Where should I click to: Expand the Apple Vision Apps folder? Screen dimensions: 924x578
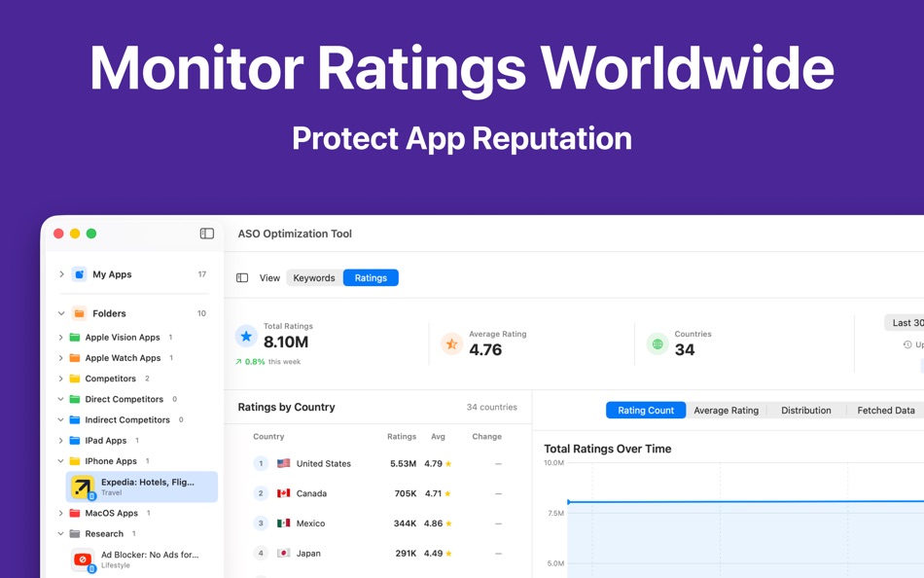pos(60,338)
